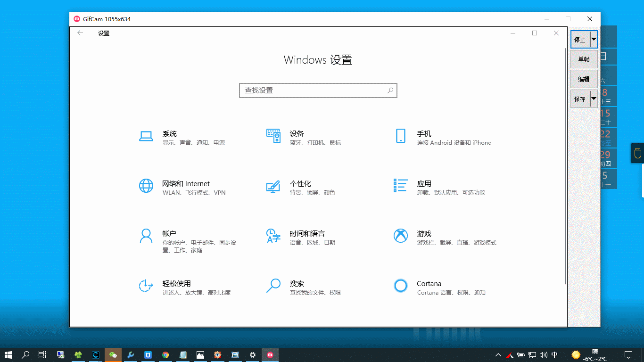Open the 个性化 title link
This screenshot has height=362, width=644.
pos(300,184)
